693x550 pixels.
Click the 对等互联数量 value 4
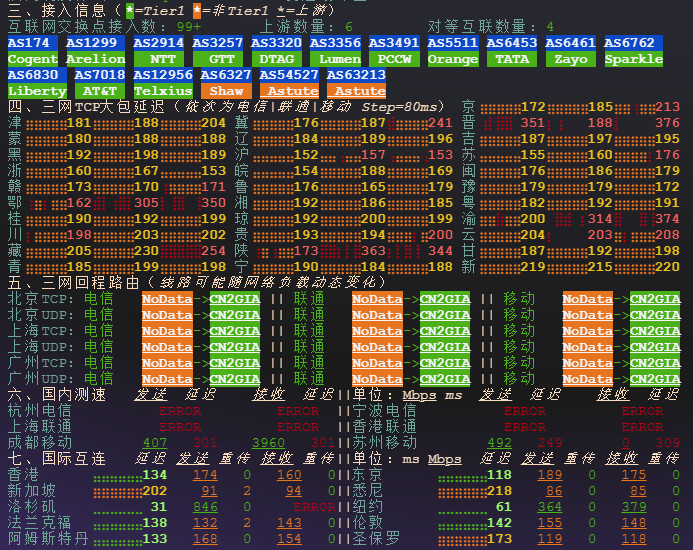550,27
